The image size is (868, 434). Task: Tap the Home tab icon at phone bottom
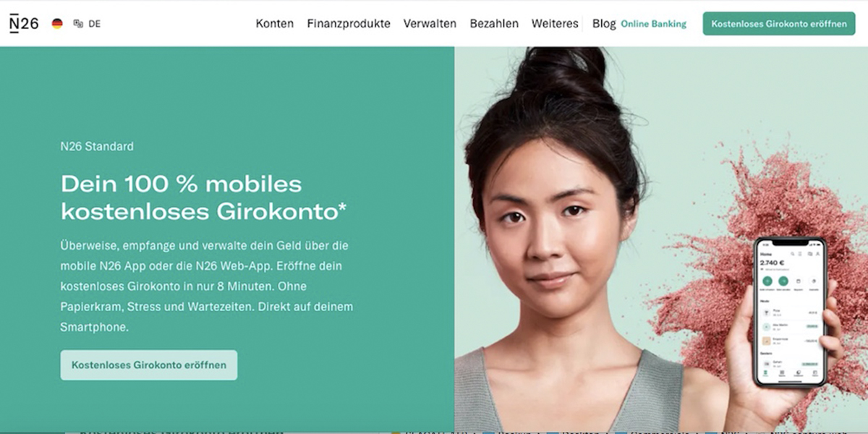[765, 374]
